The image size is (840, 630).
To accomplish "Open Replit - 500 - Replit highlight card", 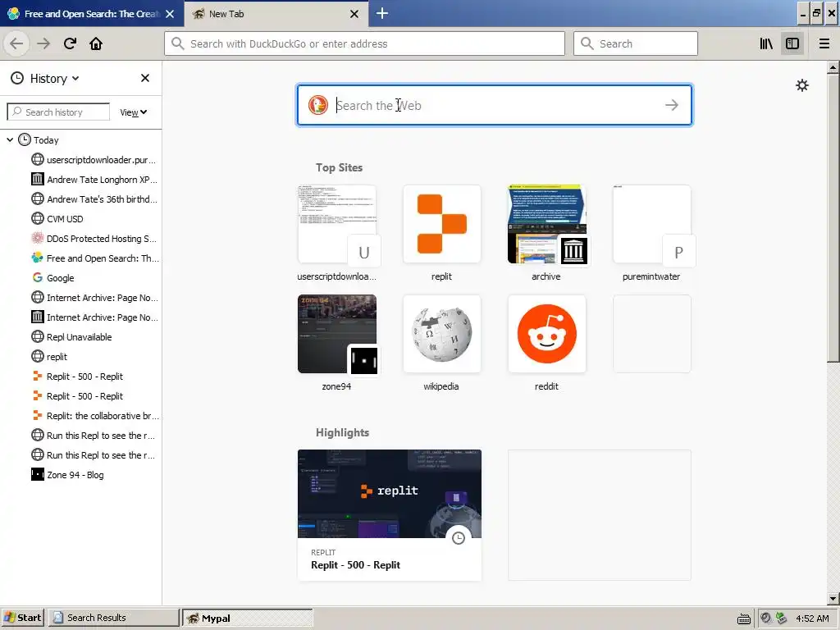I will (390, 515).
